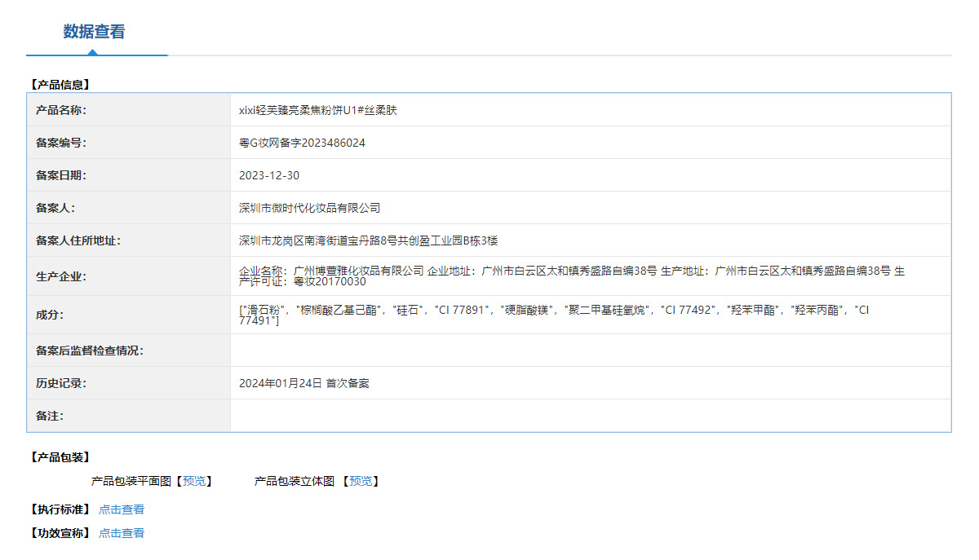The height and width of the screenshot is (560, 979).
Task: Select filing number 粤G妆网备字2023486024
Action: (x=302, y=143)
